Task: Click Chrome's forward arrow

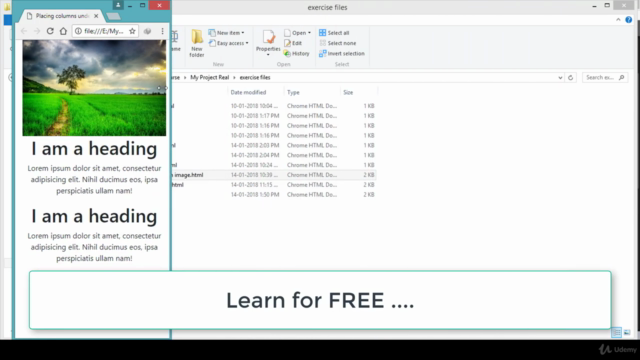Action: tap(37, 31)
